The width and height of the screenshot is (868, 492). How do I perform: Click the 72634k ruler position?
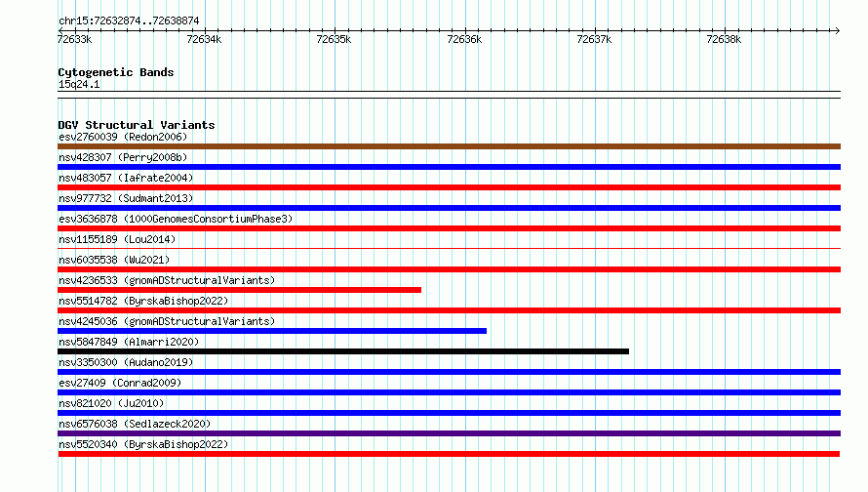pyautogui.click(x=204, y=39)
